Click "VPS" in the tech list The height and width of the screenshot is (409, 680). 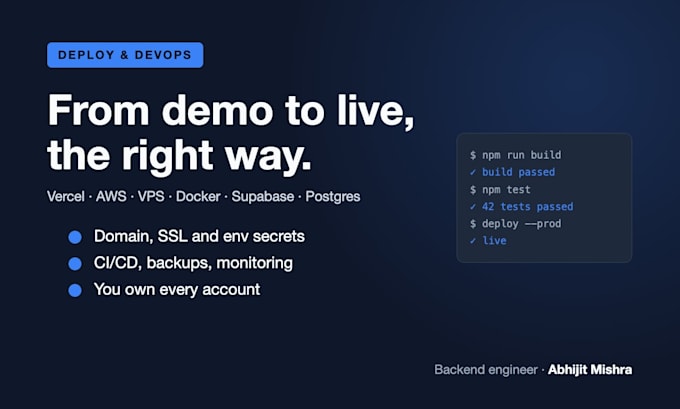(151, 196)
